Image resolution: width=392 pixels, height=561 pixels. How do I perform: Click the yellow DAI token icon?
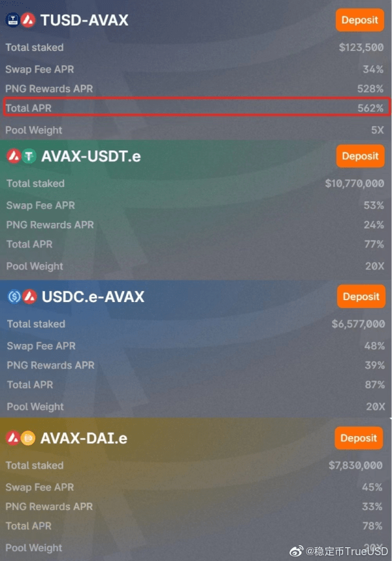[28, 438]
